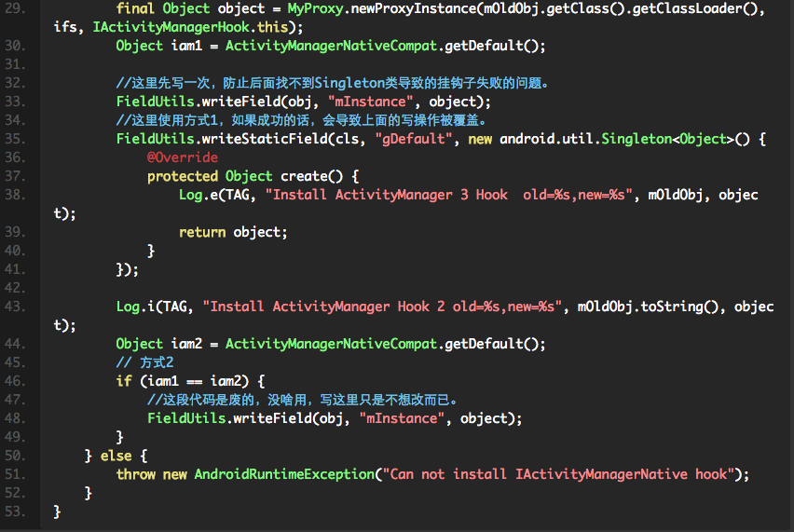
Task: Click line number 29 in gutter
Action: [15, 8]
